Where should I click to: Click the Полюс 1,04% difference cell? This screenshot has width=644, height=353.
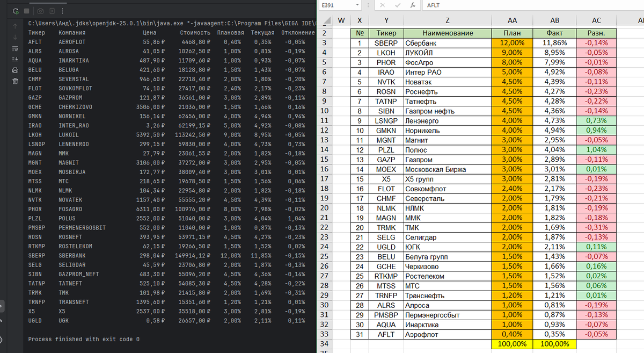[x=597, y=150]
